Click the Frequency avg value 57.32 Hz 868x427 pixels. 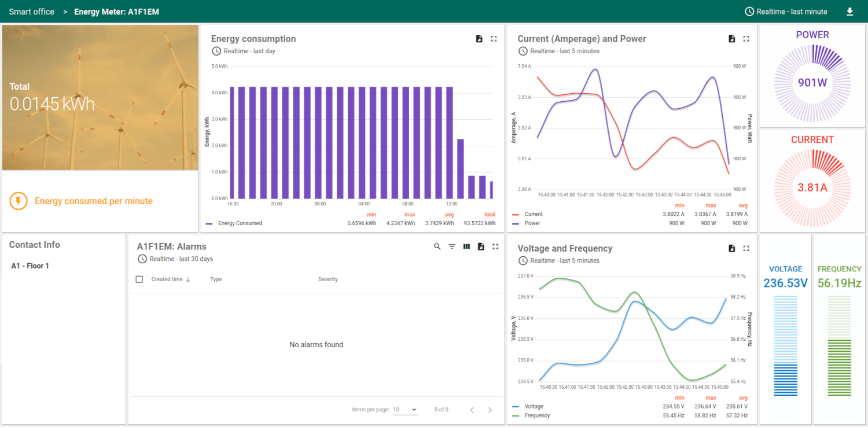click(x=737, y=415)
